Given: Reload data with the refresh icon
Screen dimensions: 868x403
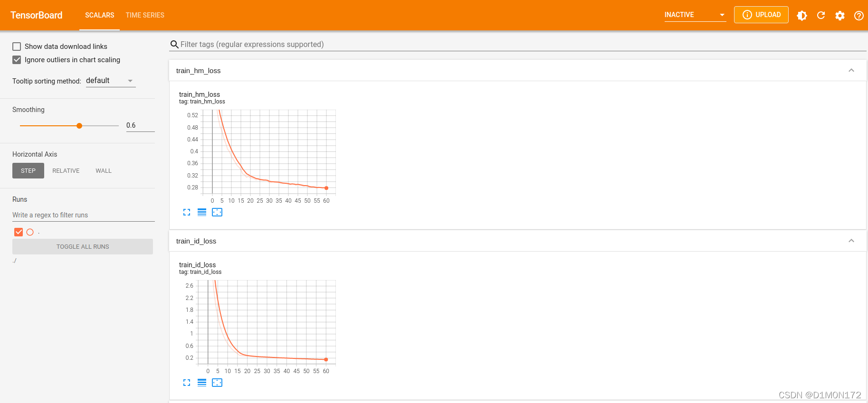Looking at the screenshot, I should [821, 15].
